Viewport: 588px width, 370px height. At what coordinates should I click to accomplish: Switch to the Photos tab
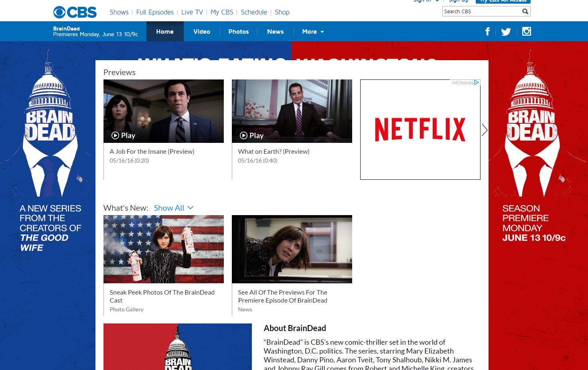pyautogui.click(x=239, y=32)
